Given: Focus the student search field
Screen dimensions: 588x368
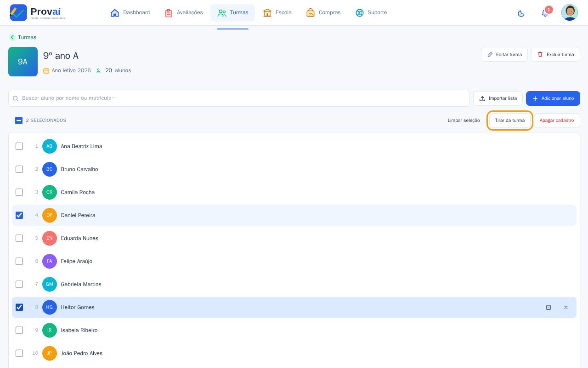Looking at the screenshot, I should (x=239, y=98).
